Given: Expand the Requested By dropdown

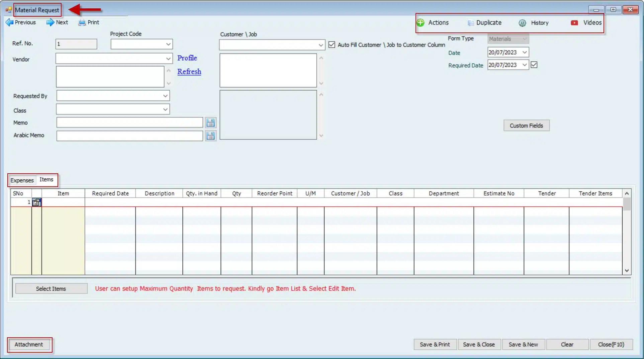Looking at the screenshot, I should pyautogui.click(x=165, y=96).
